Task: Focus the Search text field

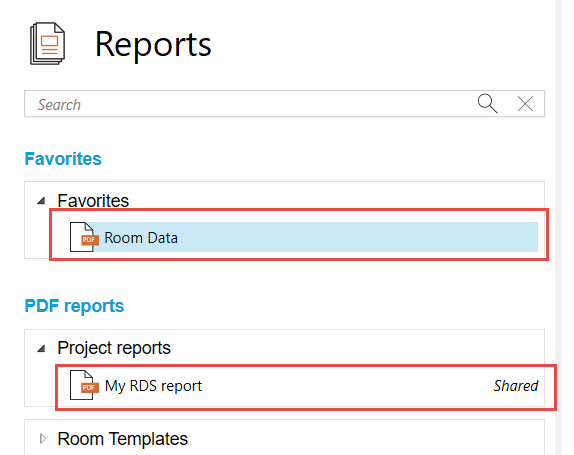Action: coord(249,104)
